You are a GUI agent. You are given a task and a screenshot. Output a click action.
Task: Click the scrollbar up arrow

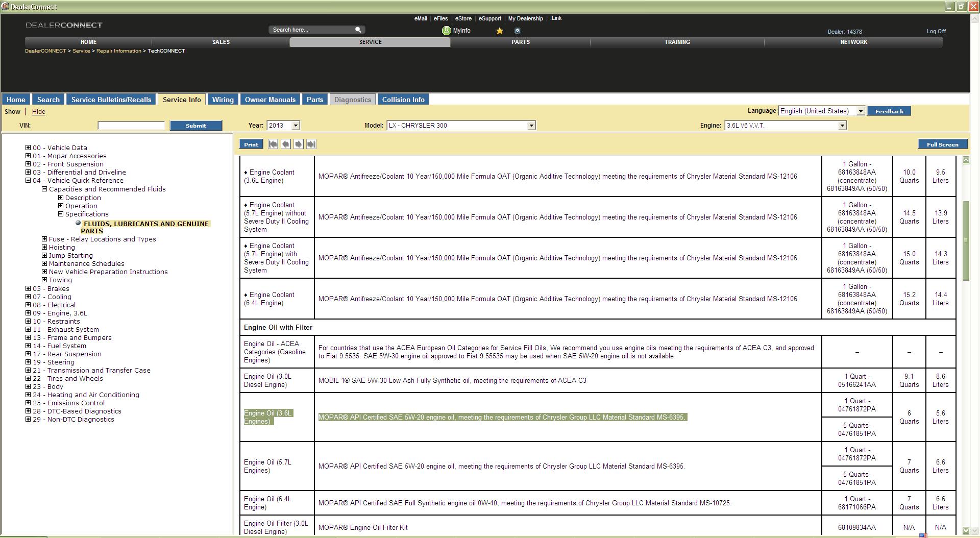click(966, 160)
